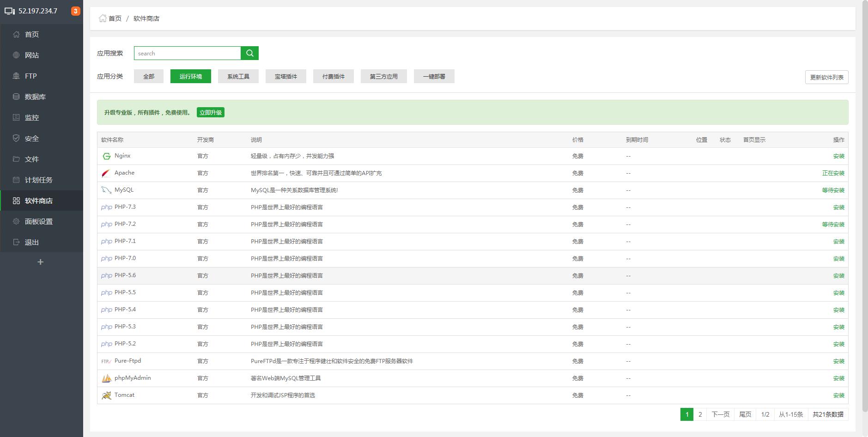868x437 pixels.
Task: Click the phpMyAdmin sailboat icon
Action: click(x=106, y=378)
